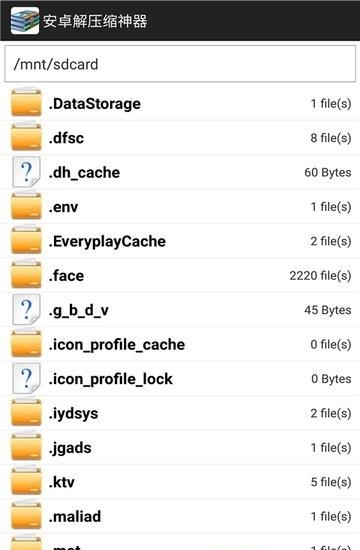Tap the 60 Bytes size label
The image size is (360, 550).
(x=328, y=173)
